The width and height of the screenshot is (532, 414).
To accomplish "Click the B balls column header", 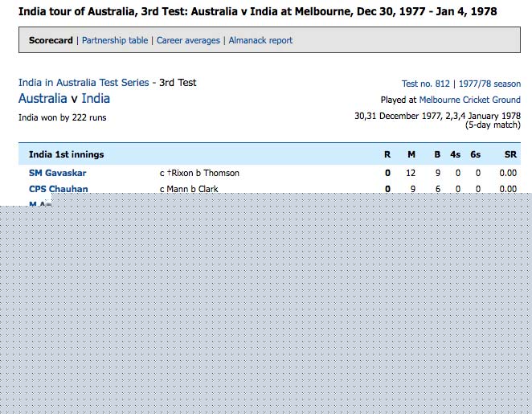I will (x=437, y=154).
